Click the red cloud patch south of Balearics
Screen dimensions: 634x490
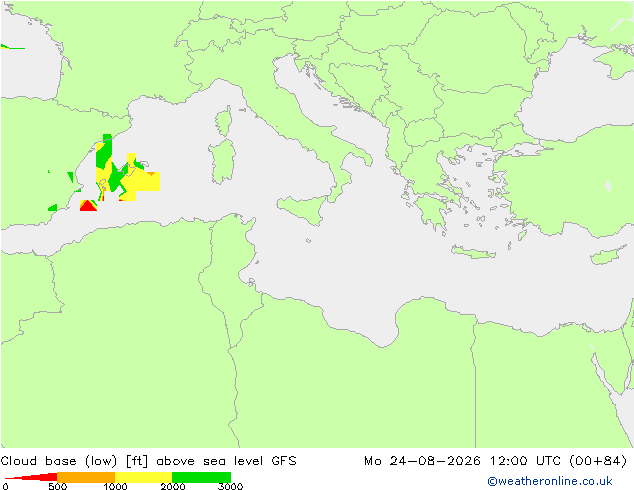(x=88, y=206)
